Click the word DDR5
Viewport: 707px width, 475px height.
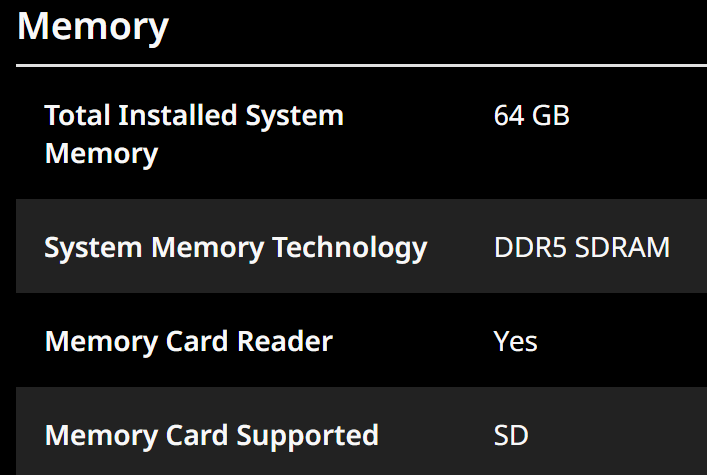point(530,248)
